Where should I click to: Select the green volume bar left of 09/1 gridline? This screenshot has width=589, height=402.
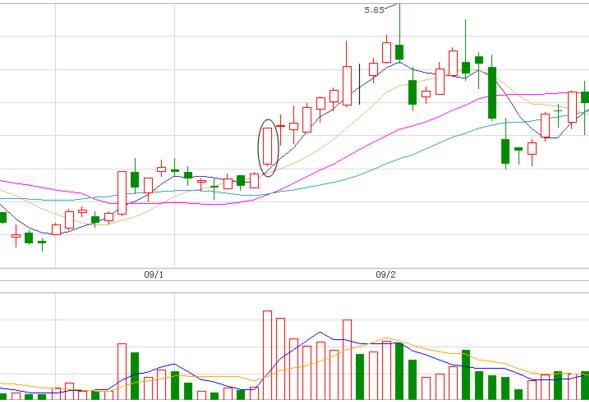pyautogui.click(x=135, y=376)
